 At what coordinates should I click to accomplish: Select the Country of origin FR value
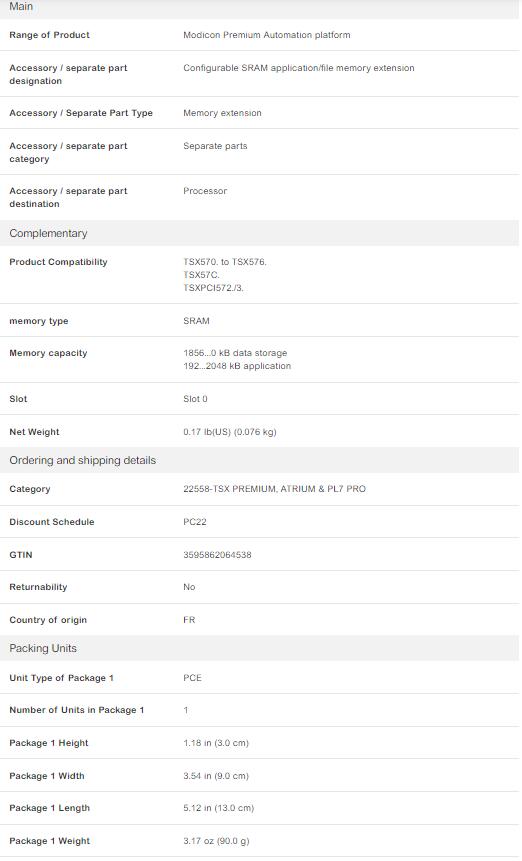[x=189, y=620]
